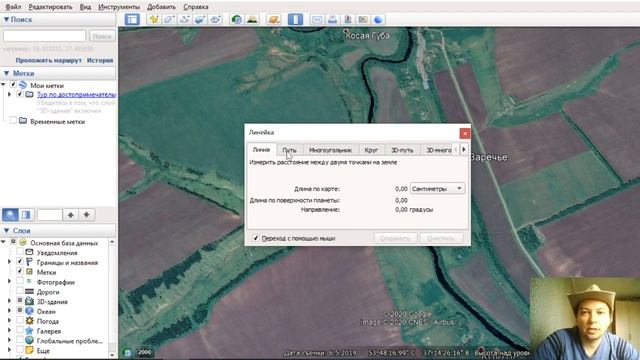Enable the Дороги layer checkbox
640x360 pixels.
pos(20,291)
